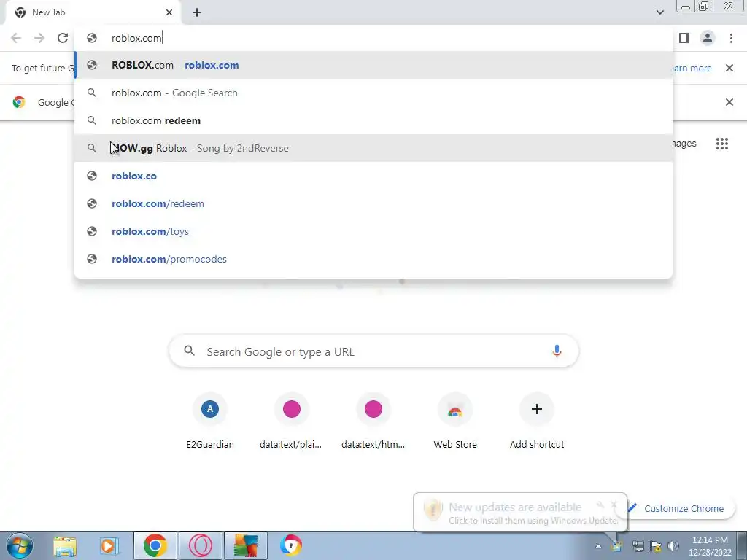Pick the roblox.com redeem search suggestion
Image resolution: width=747 pixels, height=560 pixels.
coord(374,120)
